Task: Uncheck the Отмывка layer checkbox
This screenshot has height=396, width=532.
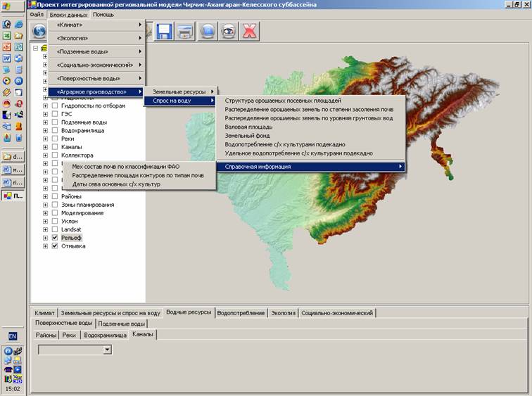Action: [x=55, y=246]
